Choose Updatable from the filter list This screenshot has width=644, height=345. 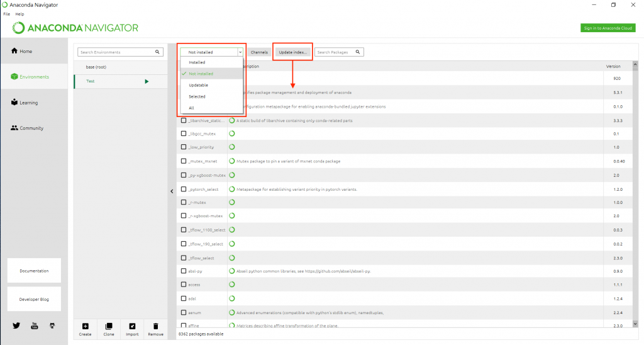pos(212,85)
